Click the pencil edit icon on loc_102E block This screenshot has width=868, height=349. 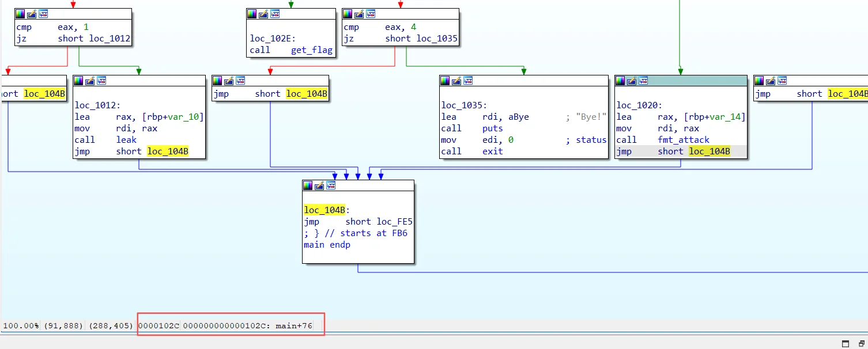(x=263, y=14)
